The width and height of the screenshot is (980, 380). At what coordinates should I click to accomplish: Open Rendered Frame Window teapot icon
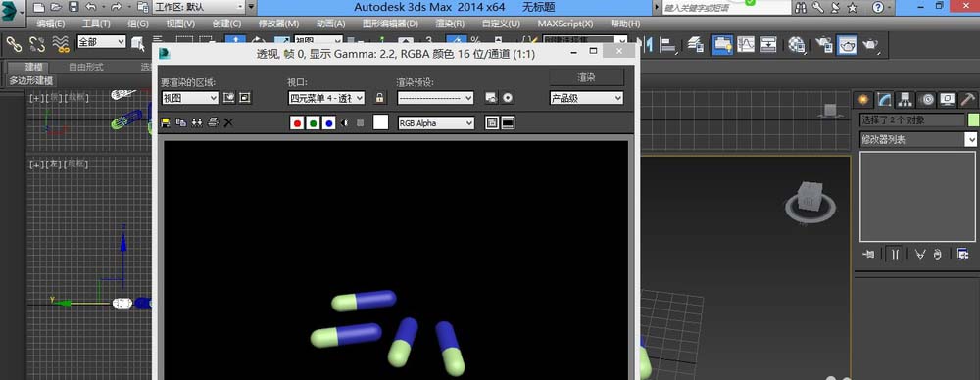pos(848,44)
